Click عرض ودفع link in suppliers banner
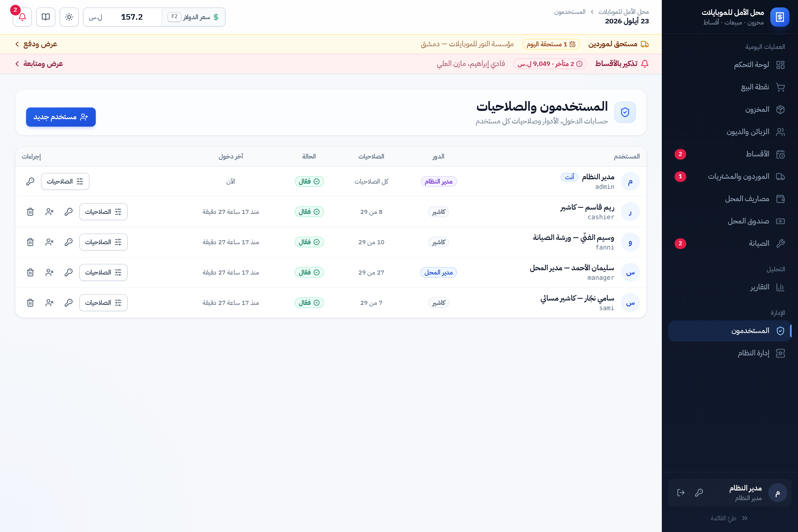Image resolution: width=798 pixels, height=532 pixels. (x=36, y=44)
